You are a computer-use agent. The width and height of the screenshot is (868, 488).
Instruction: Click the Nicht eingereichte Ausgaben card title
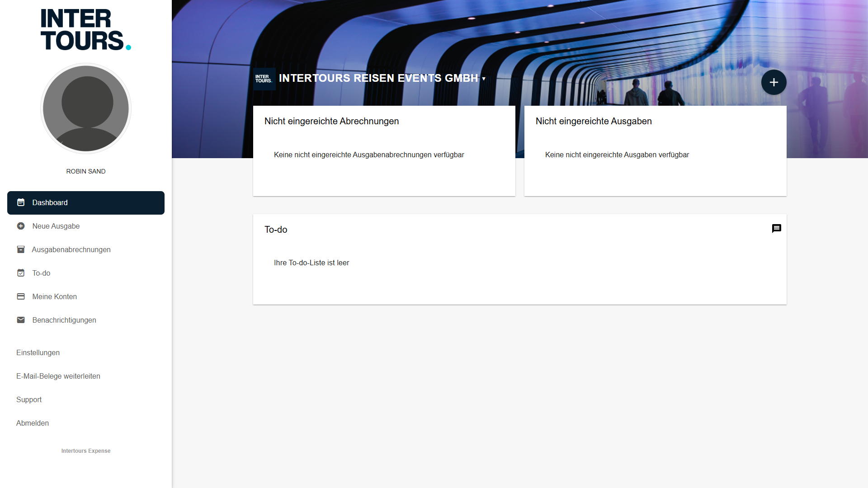[593, 121]
